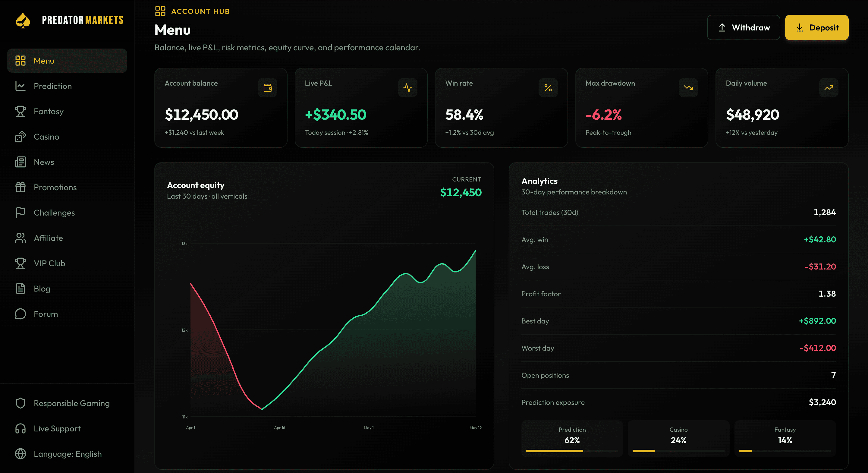Click the VIP Club trophy icon

(x=20, y=263)
